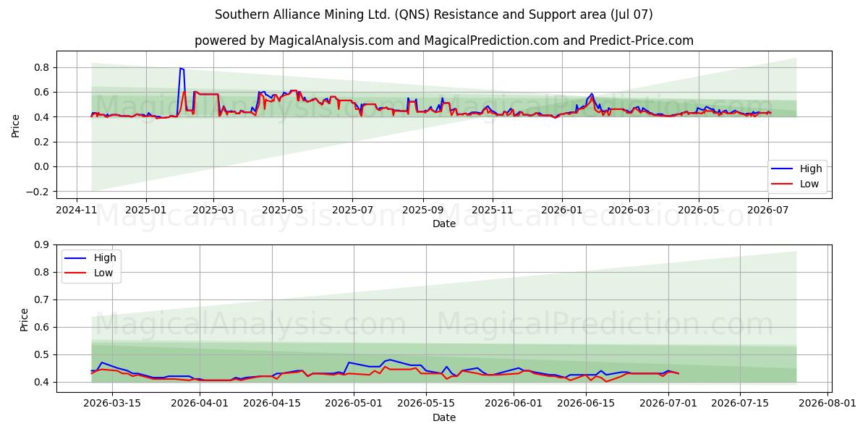
Task: Click the 'Price' axis label of the upper chart
Action: tap(16, 125)
